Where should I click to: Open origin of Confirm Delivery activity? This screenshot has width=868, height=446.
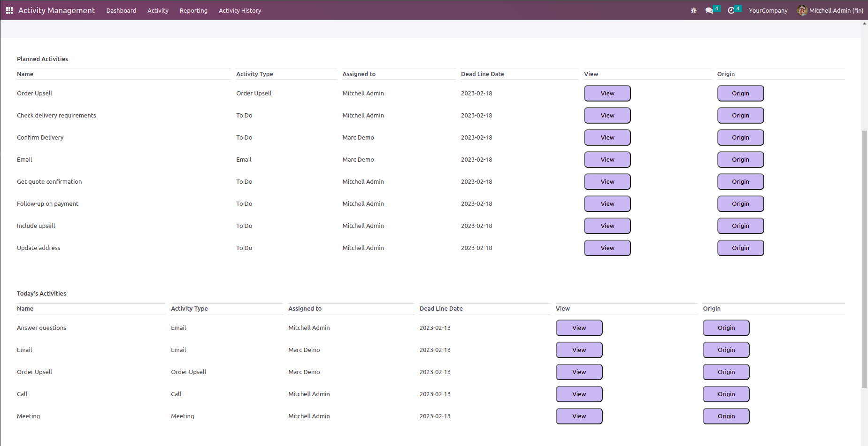pos(740,137)
